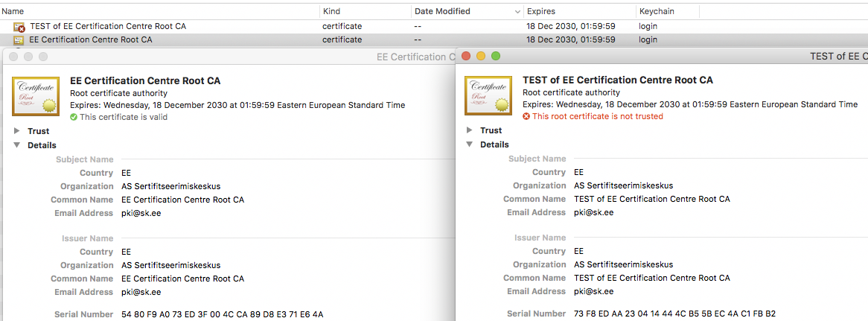Click login keychain value in TEST row
Viewport: 868px width, 321px height.
click(x=648, y=27)
